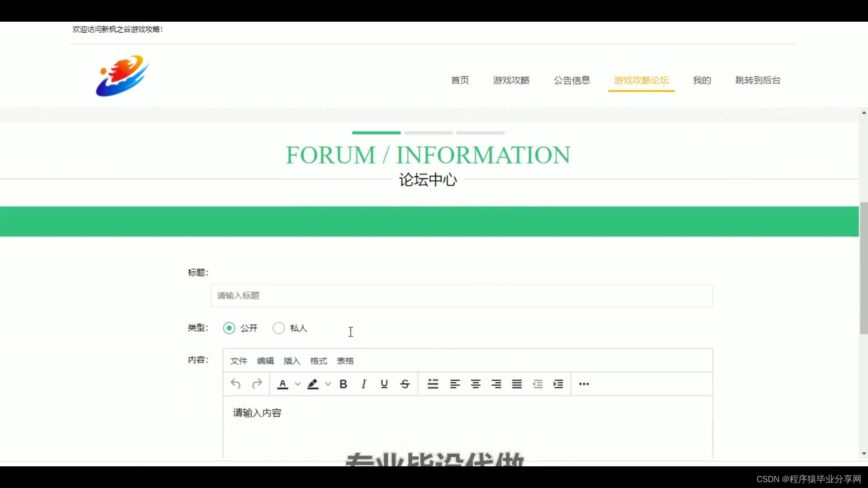Apply the text color A swatch
The width and height of the screenshot is (868, 488).
283,384
